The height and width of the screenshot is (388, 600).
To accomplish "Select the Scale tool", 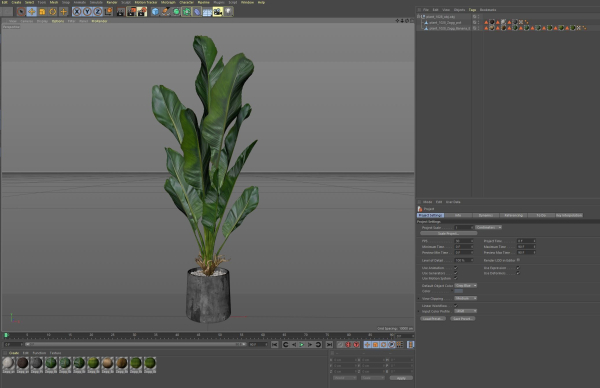I will click(x=42, y=12).
